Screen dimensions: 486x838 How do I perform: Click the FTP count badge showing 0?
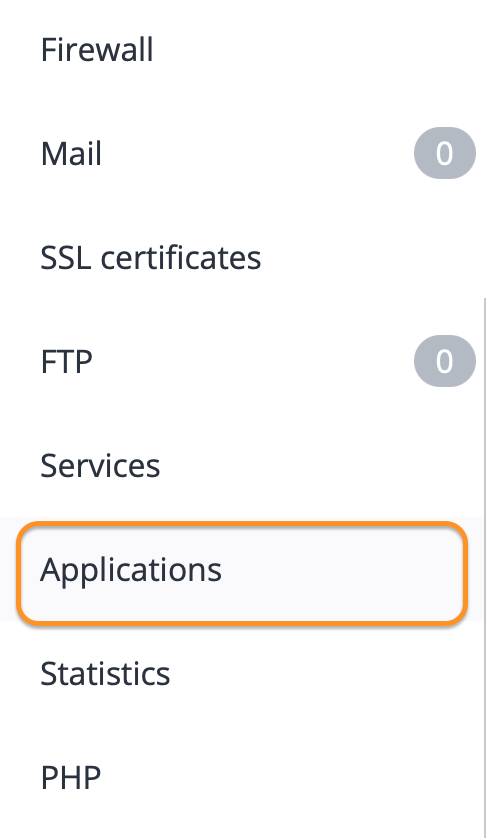(x=444, y=361)
